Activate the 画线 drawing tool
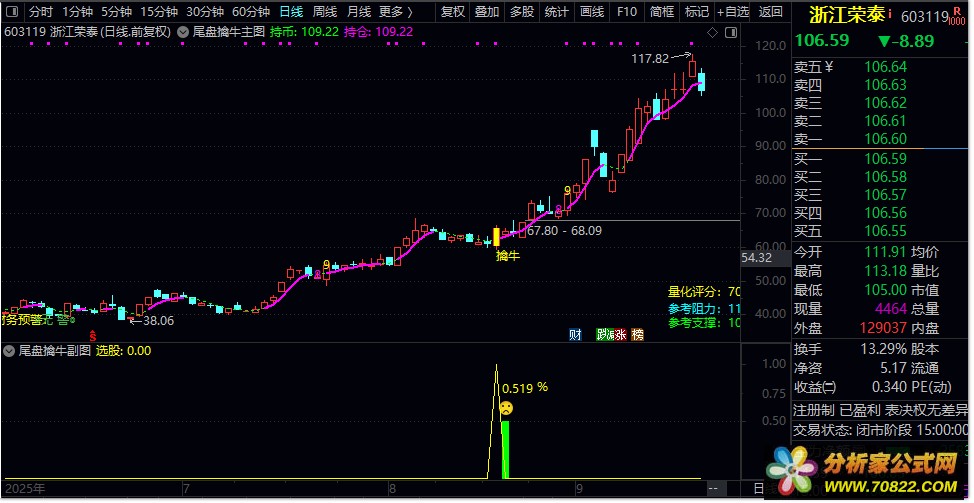Viewport: 974px width, 503px height. [591, 11]
